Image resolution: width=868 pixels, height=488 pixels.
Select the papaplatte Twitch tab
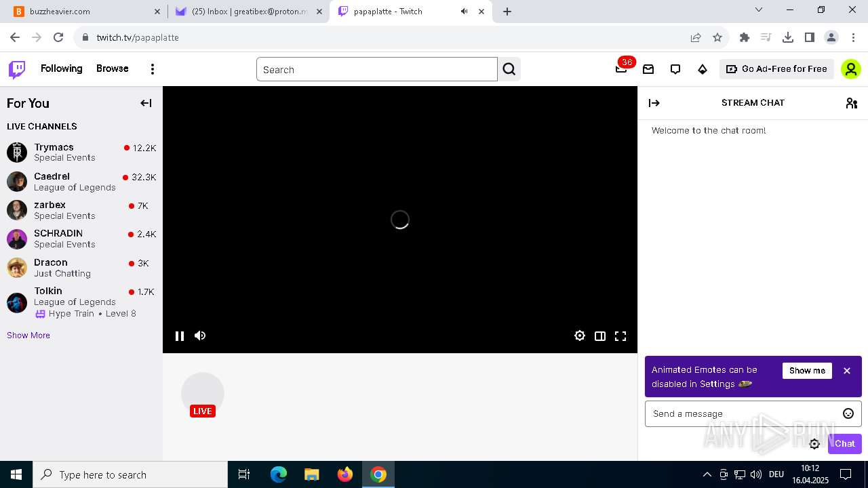point(411,12)
